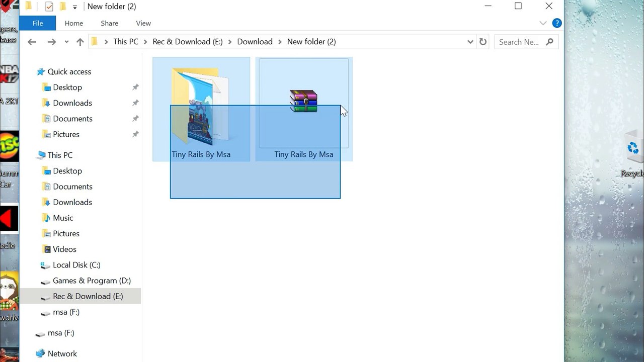Viewport: 644px width, 362px height.
Task: Click the Network icon in navigation pane
Action: 40,353
